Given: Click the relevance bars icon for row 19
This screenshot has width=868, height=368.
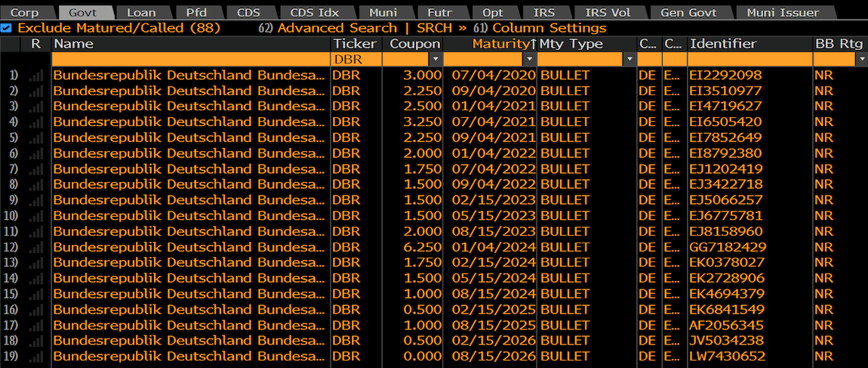Looking at the screenshot, I should 36,357.
